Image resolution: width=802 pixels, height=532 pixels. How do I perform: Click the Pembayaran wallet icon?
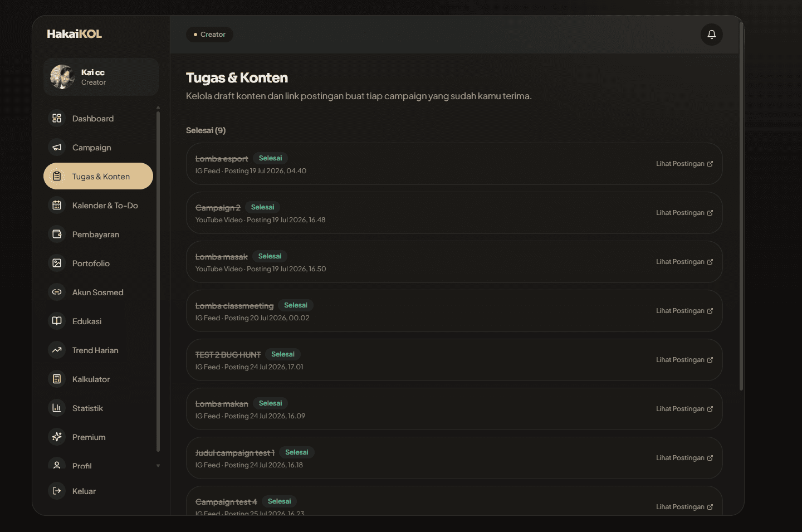coord(57,234)
